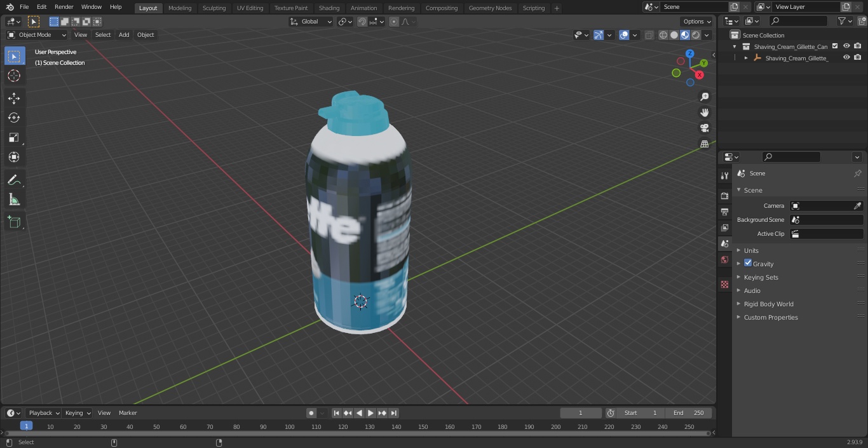Toggle snapping magnet icon
This screenshot has height=448, width=868.
362,22
